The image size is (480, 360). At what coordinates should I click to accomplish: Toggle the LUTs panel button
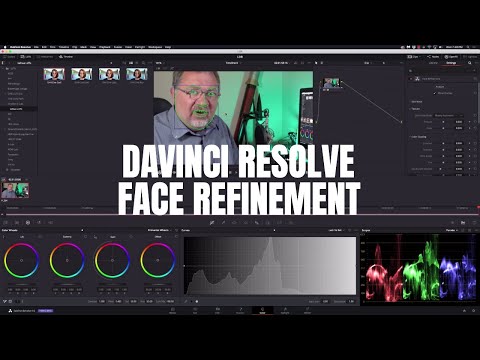click(x=26, y=57)
